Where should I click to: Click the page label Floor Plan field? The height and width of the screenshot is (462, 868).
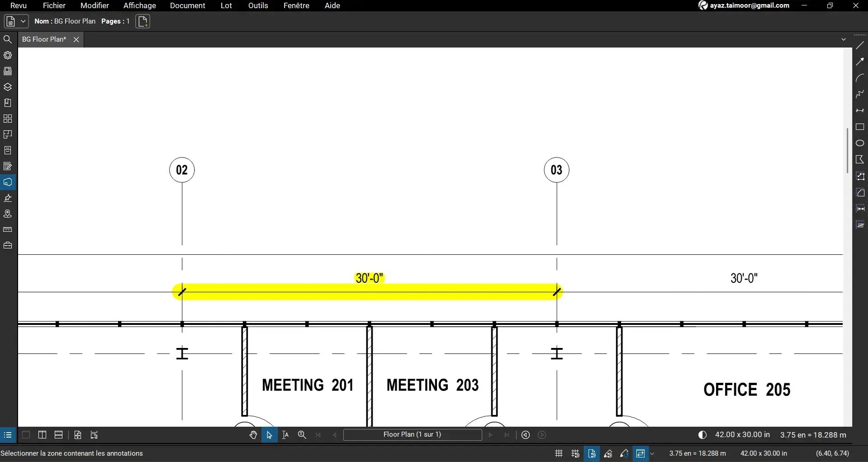[x=412, y=435]
